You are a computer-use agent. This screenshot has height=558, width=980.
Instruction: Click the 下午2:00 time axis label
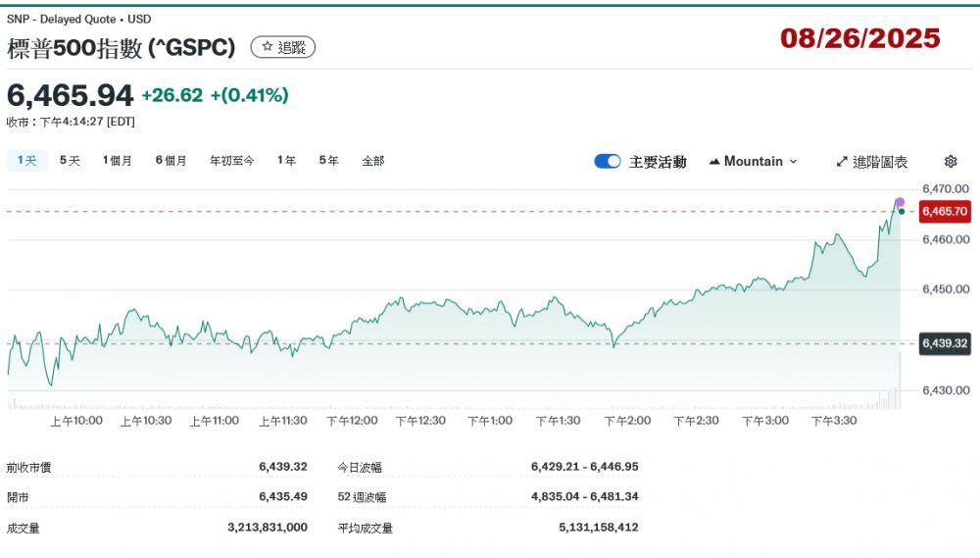click(627, 421)
